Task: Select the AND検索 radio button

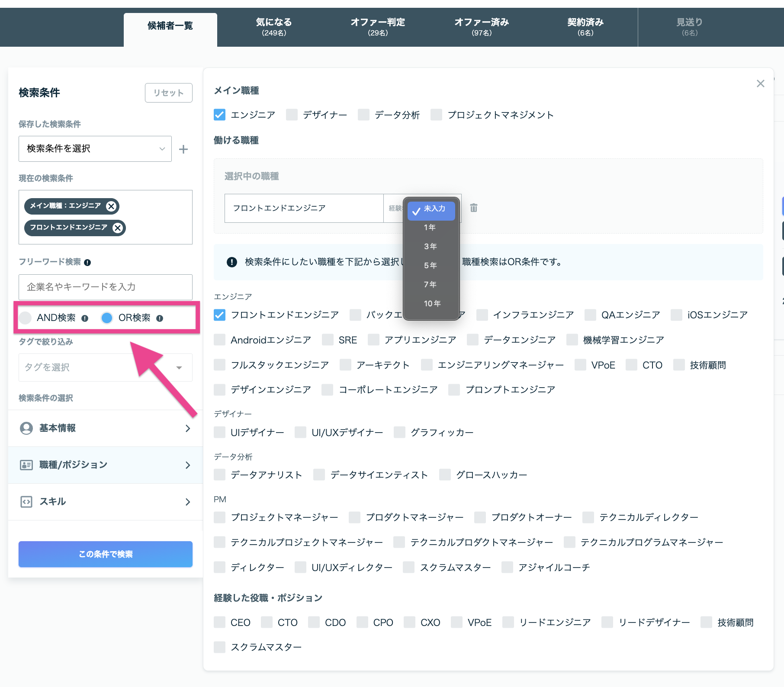Action: [x=26, y=318]
